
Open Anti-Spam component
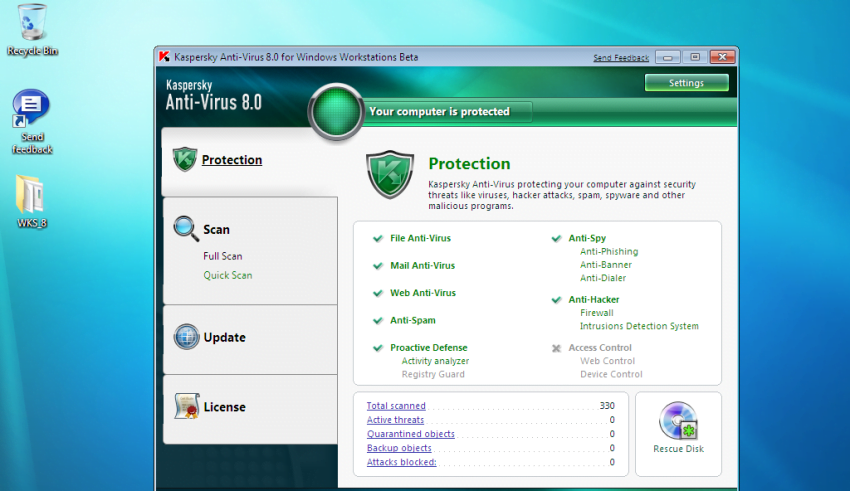pos(413,320)
